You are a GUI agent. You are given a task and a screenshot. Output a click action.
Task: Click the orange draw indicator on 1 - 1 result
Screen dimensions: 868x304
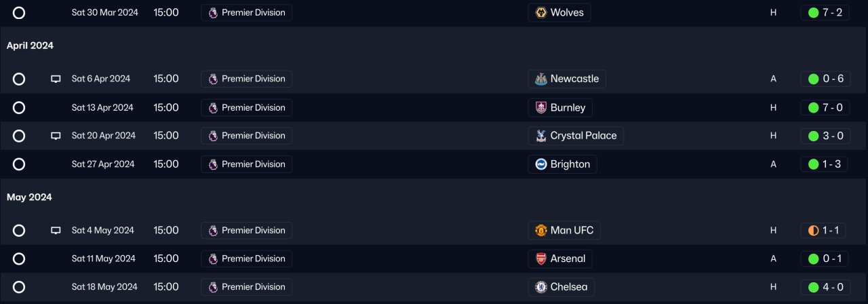[x=813, y=231]
